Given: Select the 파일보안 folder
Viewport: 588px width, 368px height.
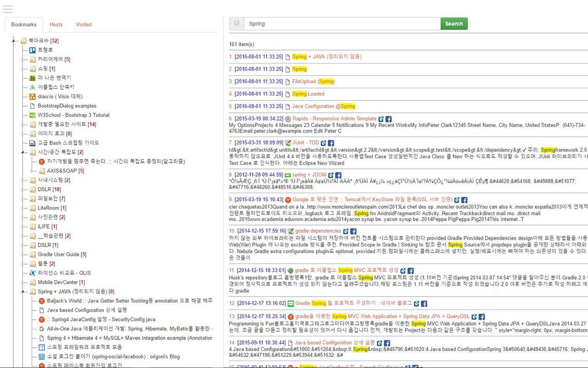Looking at the screenshot, I should click(51, 199).
